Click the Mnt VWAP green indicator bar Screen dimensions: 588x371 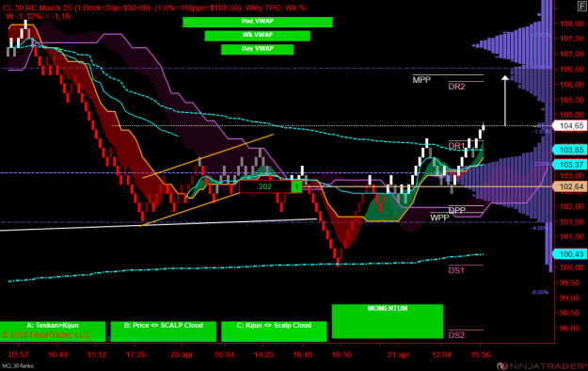(x=258, y=23)
